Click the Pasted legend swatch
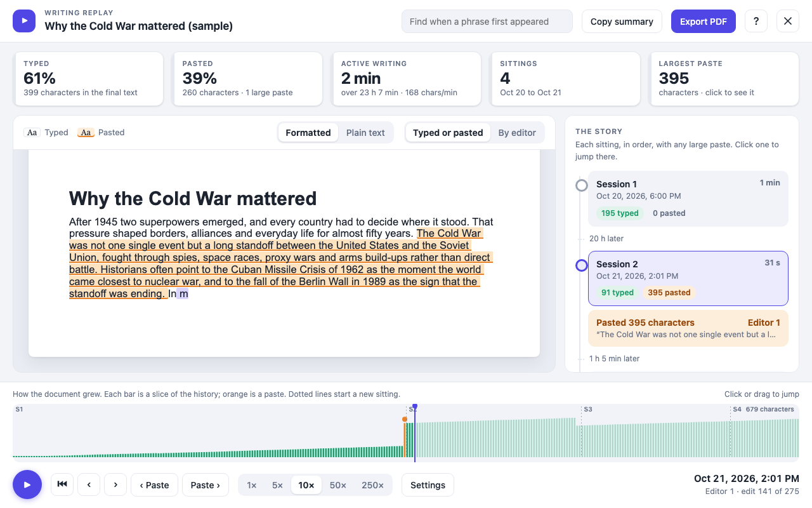Image resolution: width=812 pixels, height=508 pixels. point(86,132)
